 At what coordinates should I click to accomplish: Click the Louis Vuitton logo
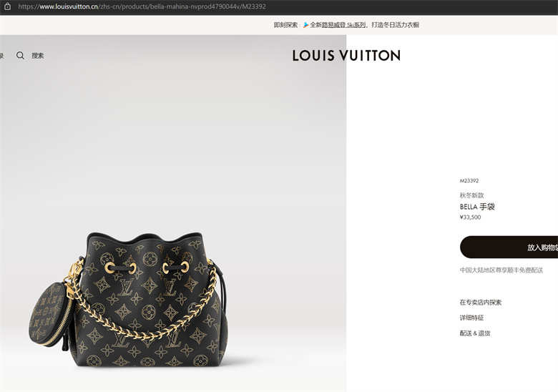346,56
